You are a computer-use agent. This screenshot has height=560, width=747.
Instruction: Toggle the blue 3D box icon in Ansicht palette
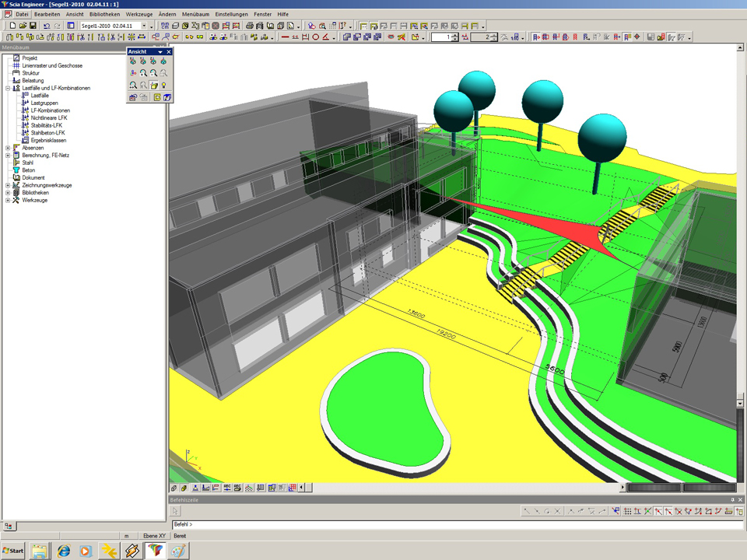(167, 98)
